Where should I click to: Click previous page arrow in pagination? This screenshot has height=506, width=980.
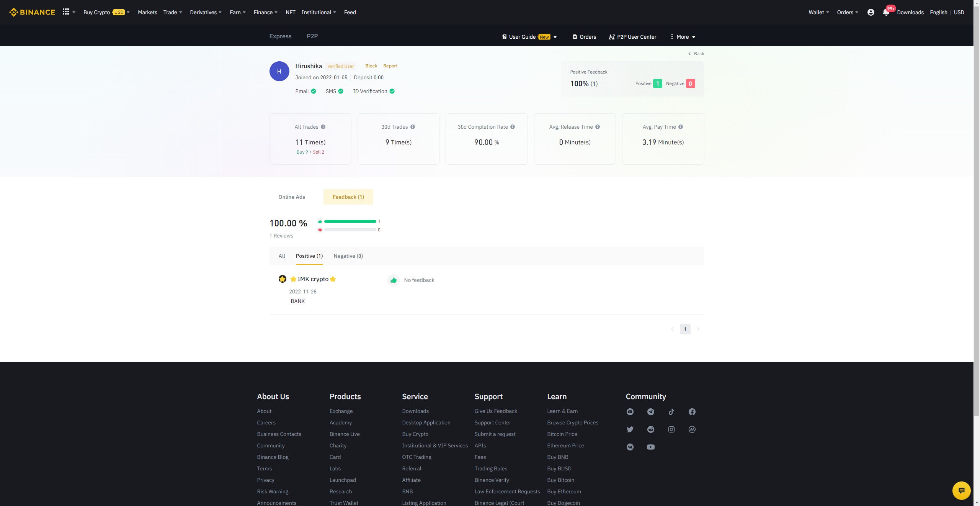672,329
